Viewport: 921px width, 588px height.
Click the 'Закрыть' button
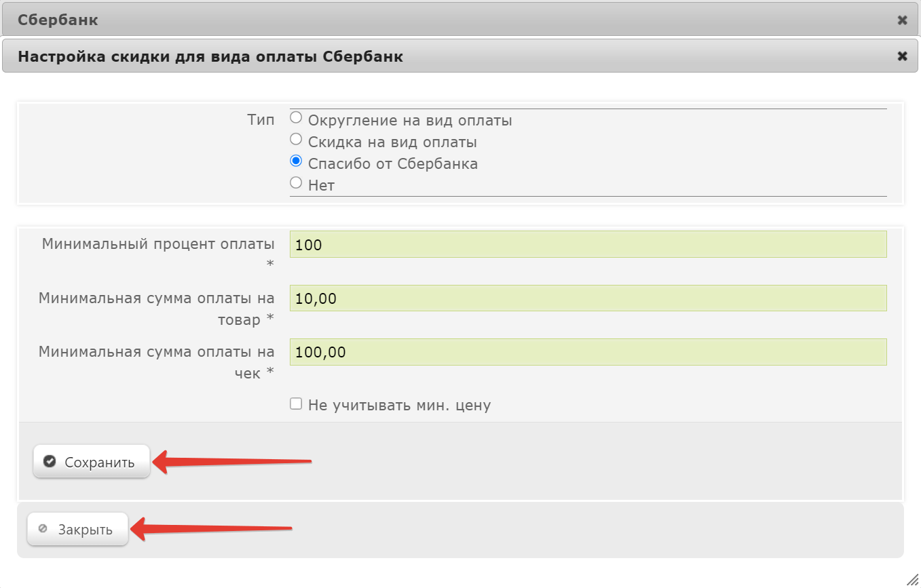pyautogui.click(x=77, y=529)
